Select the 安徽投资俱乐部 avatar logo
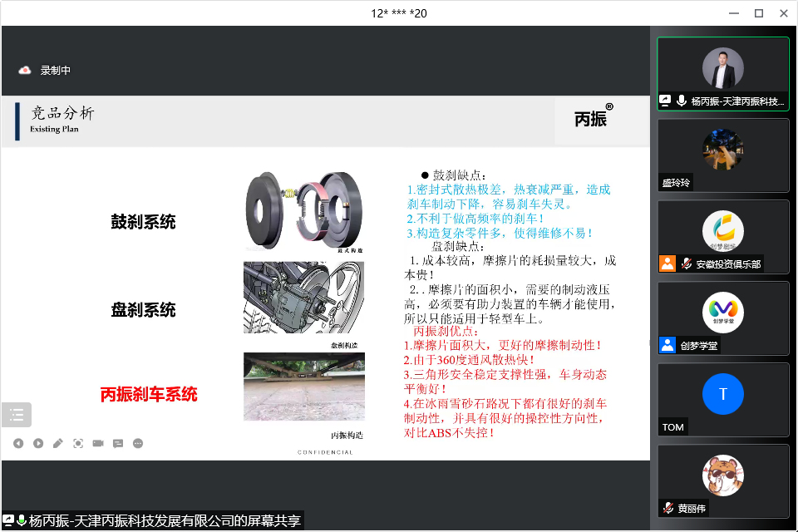This screenshot has width=798, height=532. pyautogui.click(x=722, y=231)
